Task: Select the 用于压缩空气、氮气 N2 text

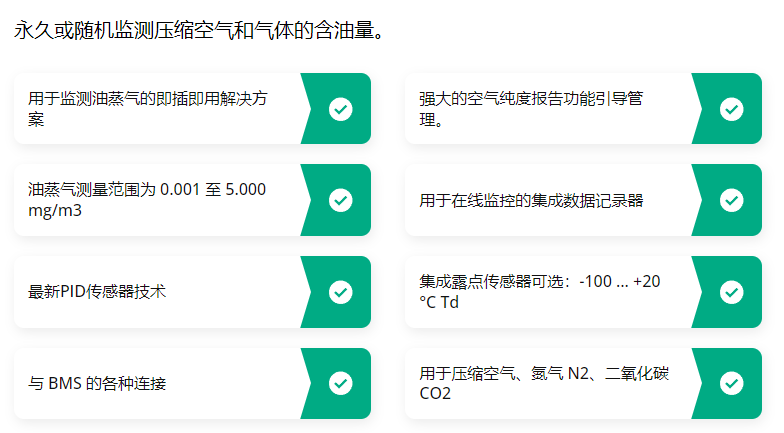Action: pos(504,374)
